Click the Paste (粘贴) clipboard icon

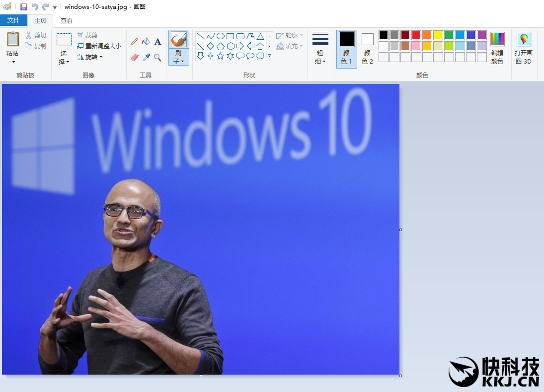(x=13, y=39)
